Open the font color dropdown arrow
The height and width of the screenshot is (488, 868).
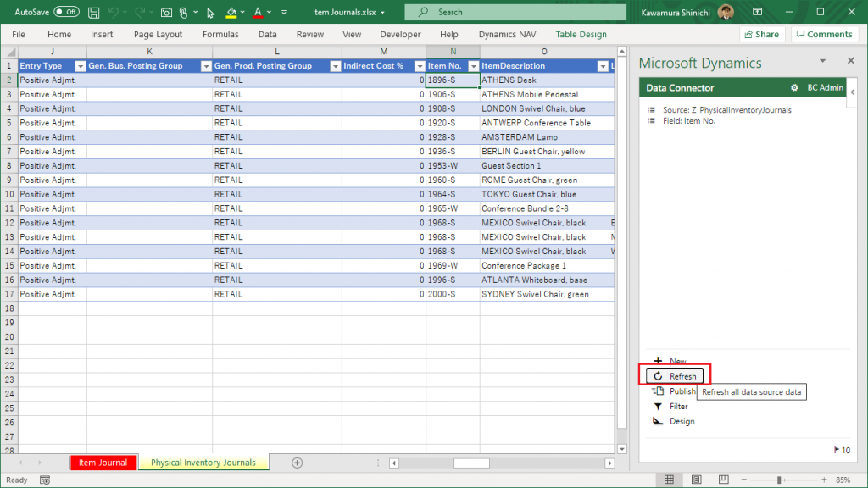[x=269, y=12]
